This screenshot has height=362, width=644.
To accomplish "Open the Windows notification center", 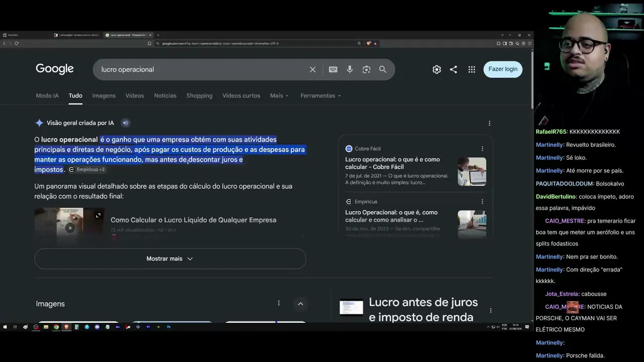I will tap(527, 327).
